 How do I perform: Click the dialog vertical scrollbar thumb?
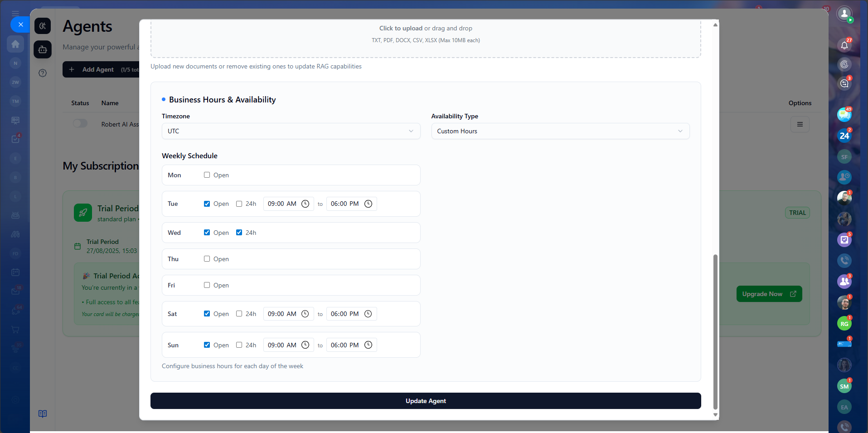point(715,331)
